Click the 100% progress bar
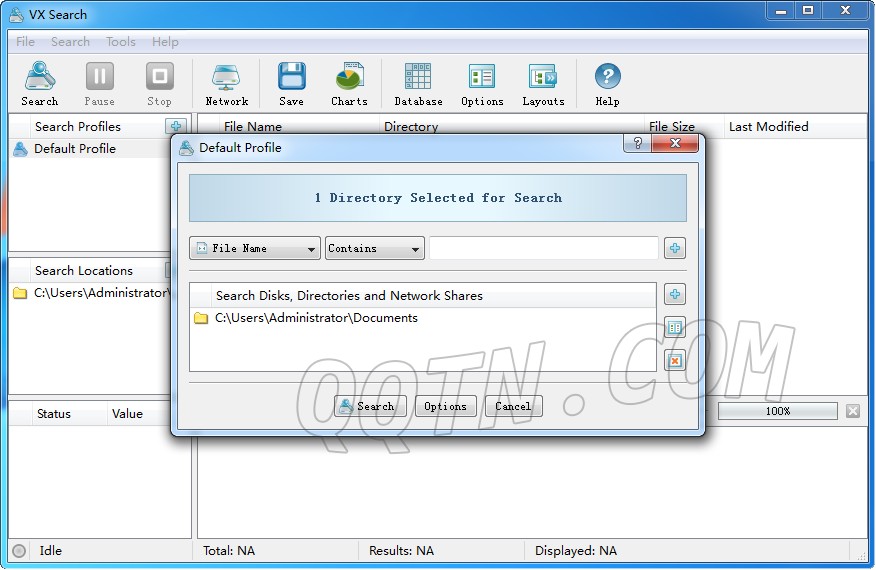The height and width of the screenshot is (570, 876). [777, 411]
